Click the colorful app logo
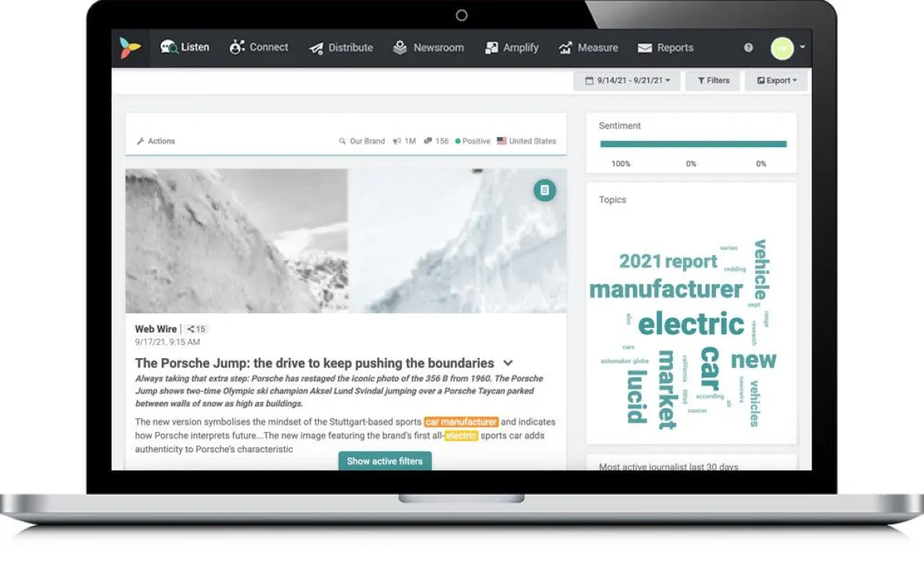Screen dimensions: 924x566 [x=130, y=48]
